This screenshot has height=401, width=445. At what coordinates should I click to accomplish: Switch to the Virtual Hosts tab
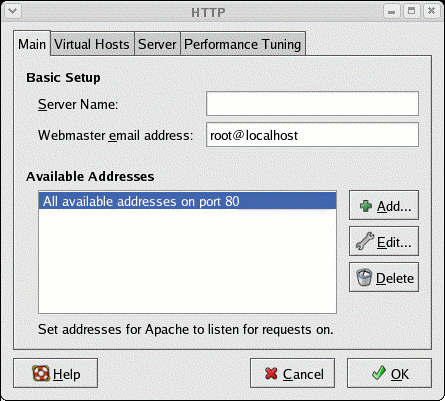click(x=92, y=44)
